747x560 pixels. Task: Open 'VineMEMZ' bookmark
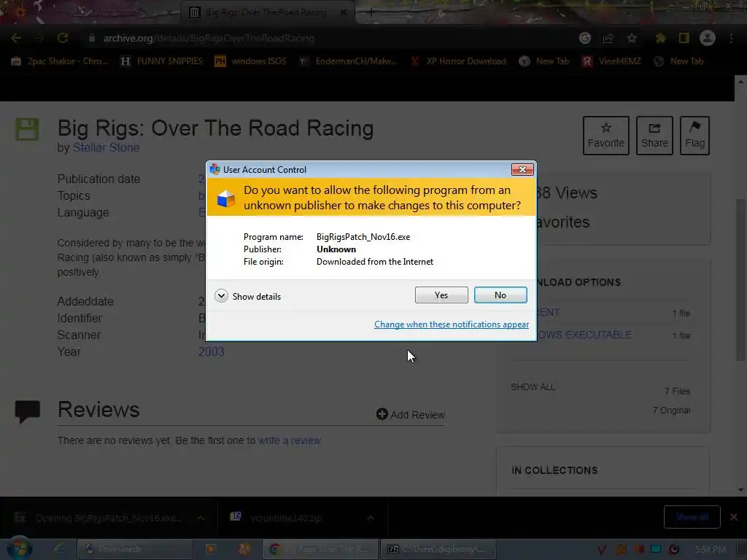pyautogui.click(x=611, y=61)
